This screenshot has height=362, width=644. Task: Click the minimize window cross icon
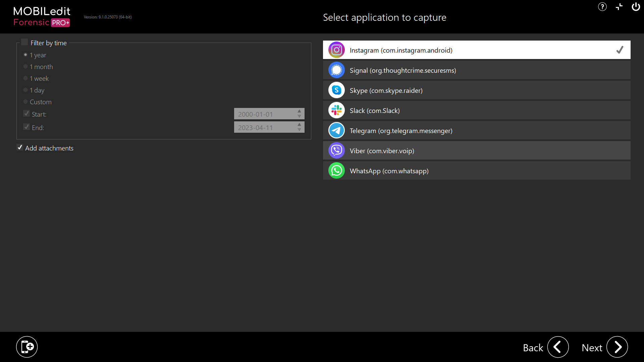coord(619,7)
